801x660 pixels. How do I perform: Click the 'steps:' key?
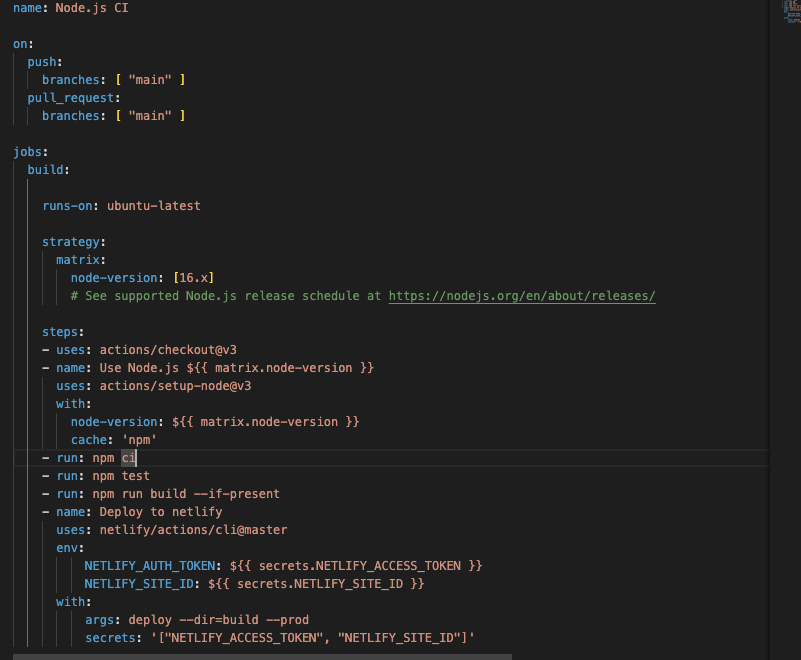point(63,332)
